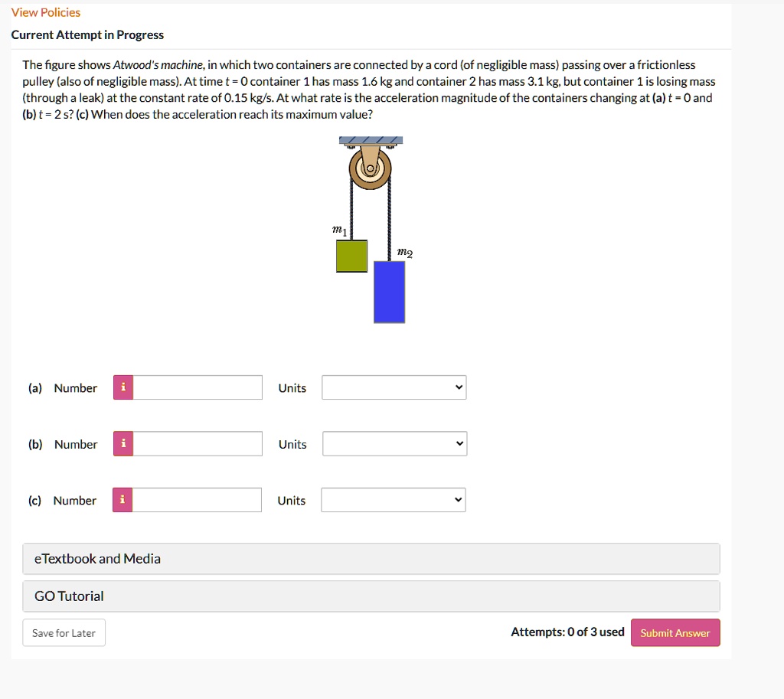Open the Units dropdown for part (b)
The image size is (784, 699).
[394, 443]
